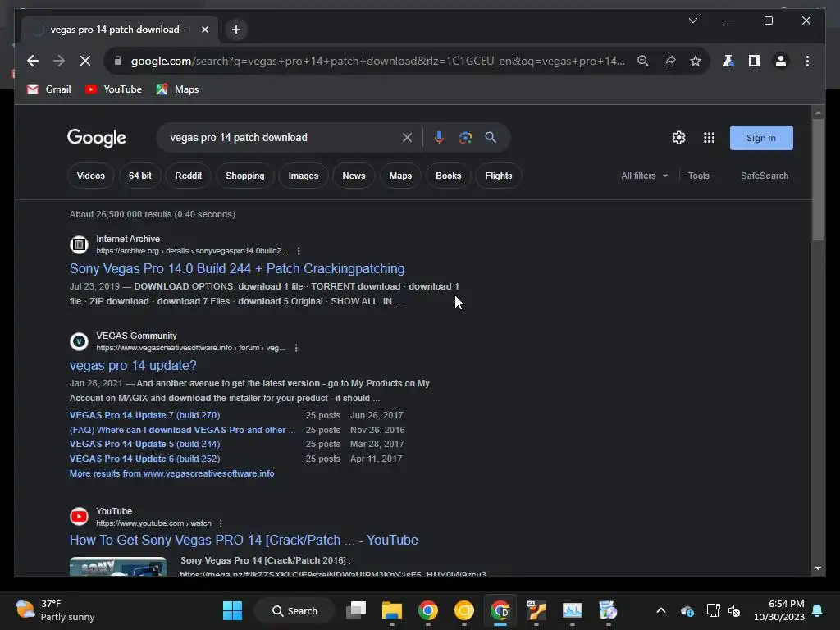Go back to the previous page
The width and height of the screenshot is (840, 630).
(x=33, y=61)
